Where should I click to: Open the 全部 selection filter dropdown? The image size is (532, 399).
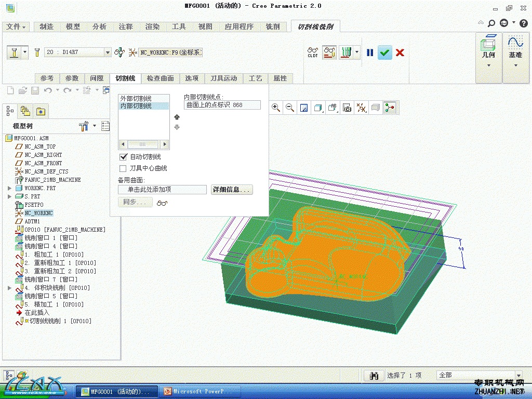pyautogui.click(x=518, y=375)
